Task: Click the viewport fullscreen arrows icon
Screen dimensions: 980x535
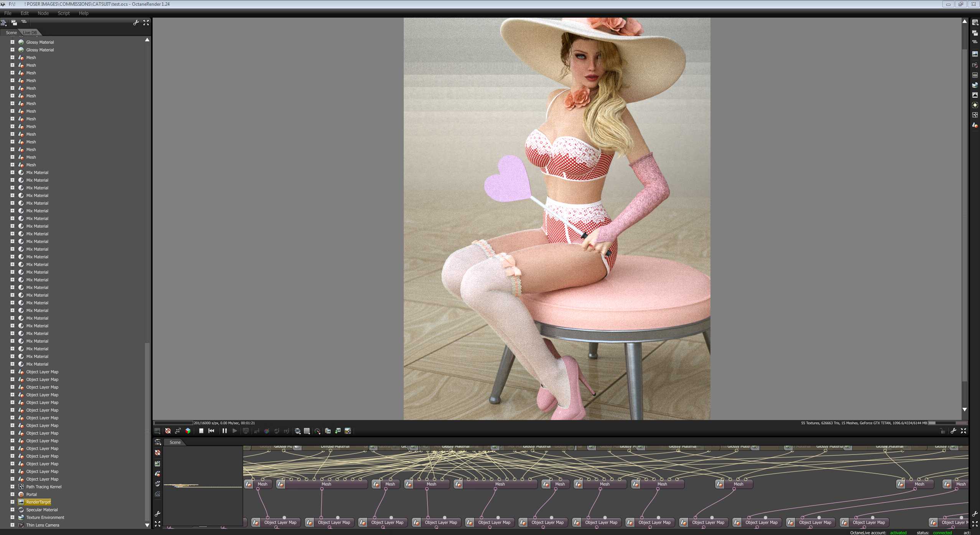Action: point(964,431)
